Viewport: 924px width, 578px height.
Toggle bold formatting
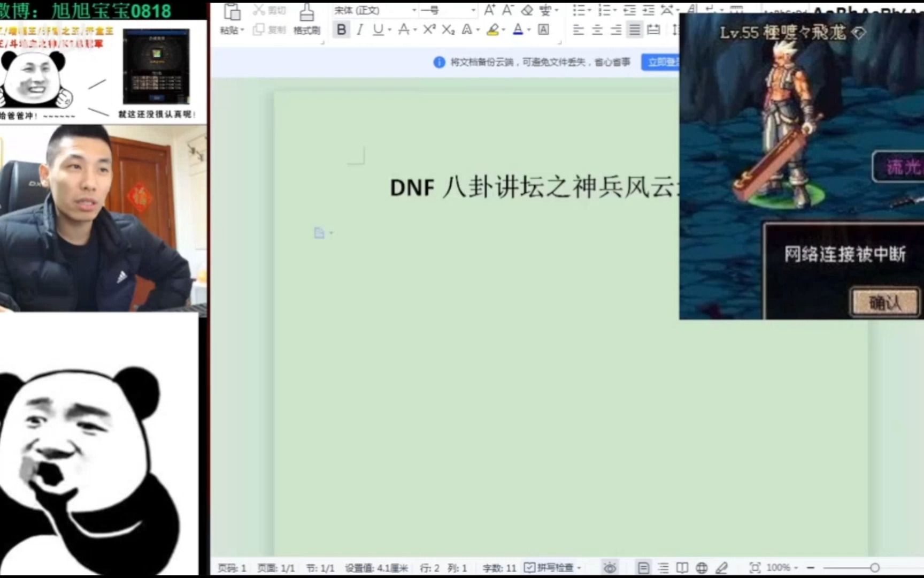(341, 30)
